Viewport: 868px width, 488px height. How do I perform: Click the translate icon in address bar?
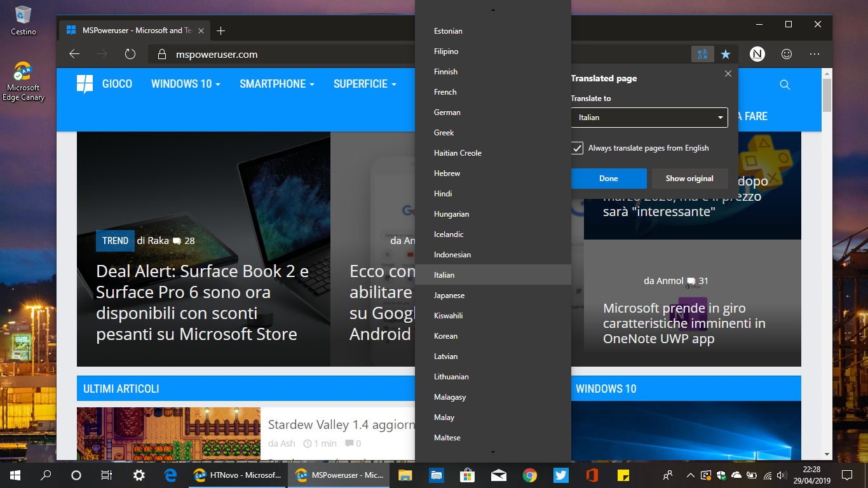703,55
